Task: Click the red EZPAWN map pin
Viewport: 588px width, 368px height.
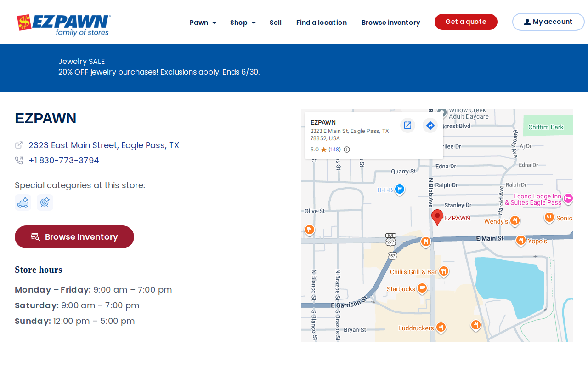Action: point(437,217)
